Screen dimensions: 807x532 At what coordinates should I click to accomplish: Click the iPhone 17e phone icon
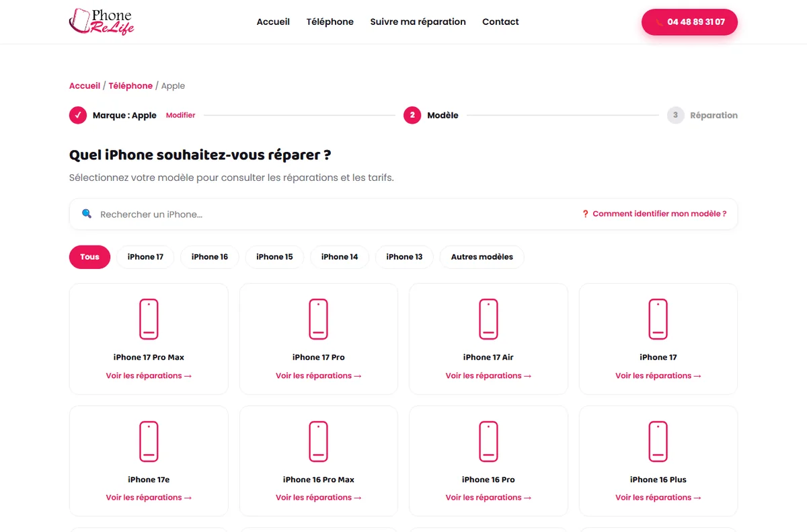(x=149, y=441)
